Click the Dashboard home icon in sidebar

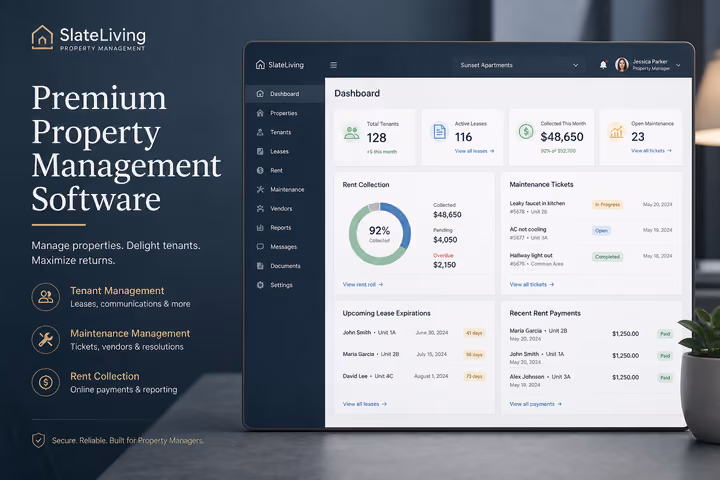260,94
